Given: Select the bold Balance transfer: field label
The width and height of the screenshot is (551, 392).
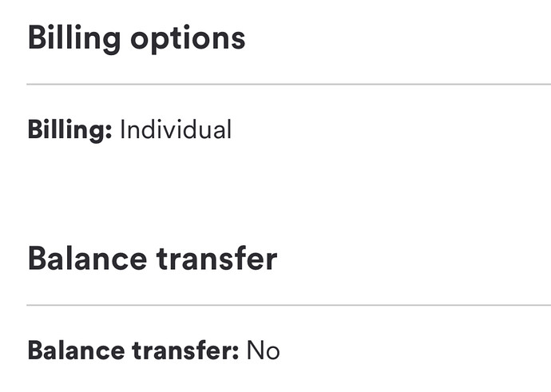Looking at the screenshot, I should (x=133, y=350).
